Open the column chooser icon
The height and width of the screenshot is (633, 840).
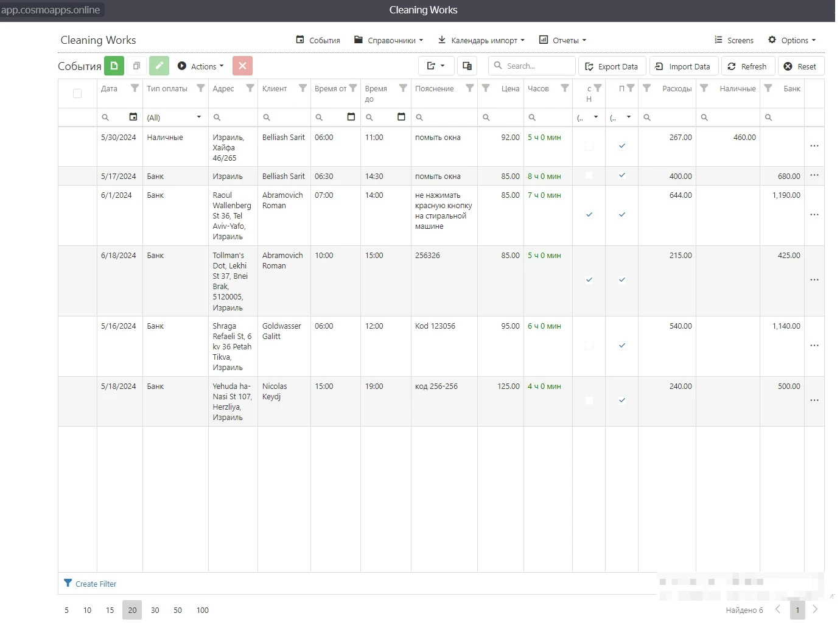coord(467,66)
